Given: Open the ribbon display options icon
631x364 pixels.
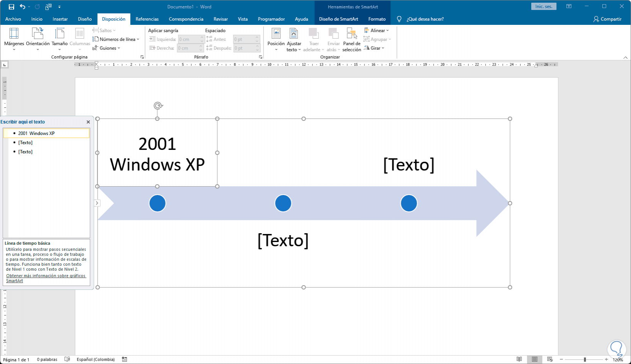Looking at the screenshot, I should tap(569, 6).
